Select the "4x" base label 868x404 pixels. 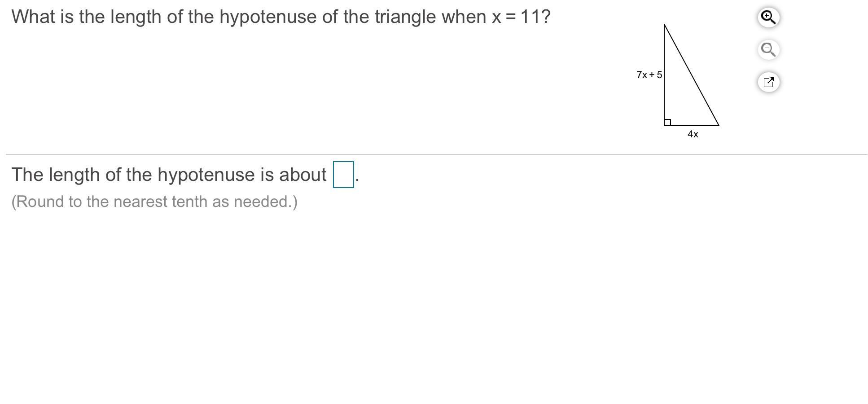tap(693, 134)
